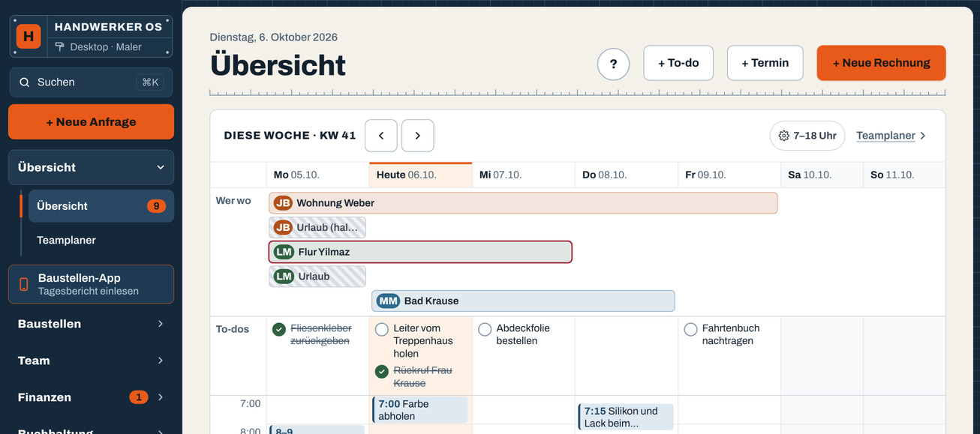This screenshot has height=434, width=980.
Task: Open Baustellen-App Tagesbericht einlesen card
Action: point(91,284)
